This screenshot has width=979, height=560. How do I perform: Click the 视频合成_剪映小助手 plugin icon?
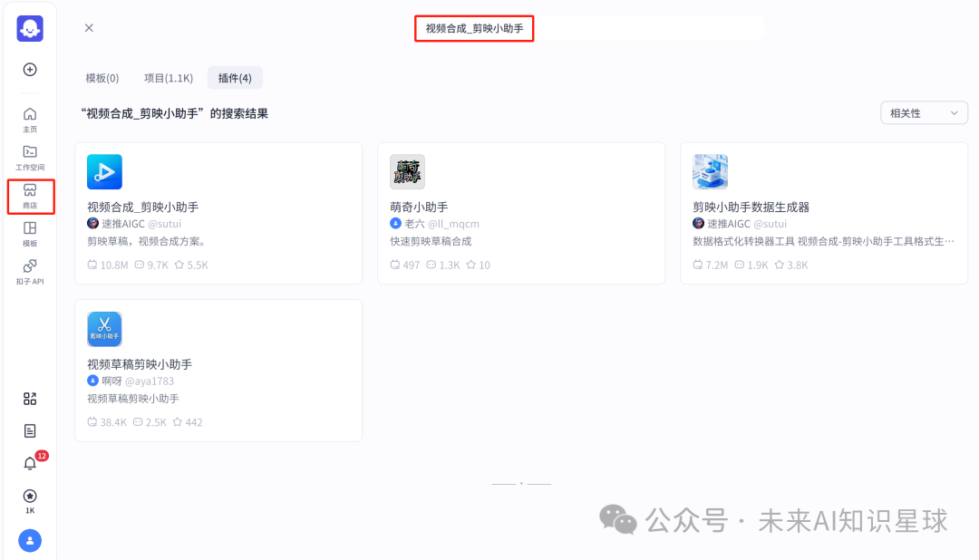click(x=104, y=171)
